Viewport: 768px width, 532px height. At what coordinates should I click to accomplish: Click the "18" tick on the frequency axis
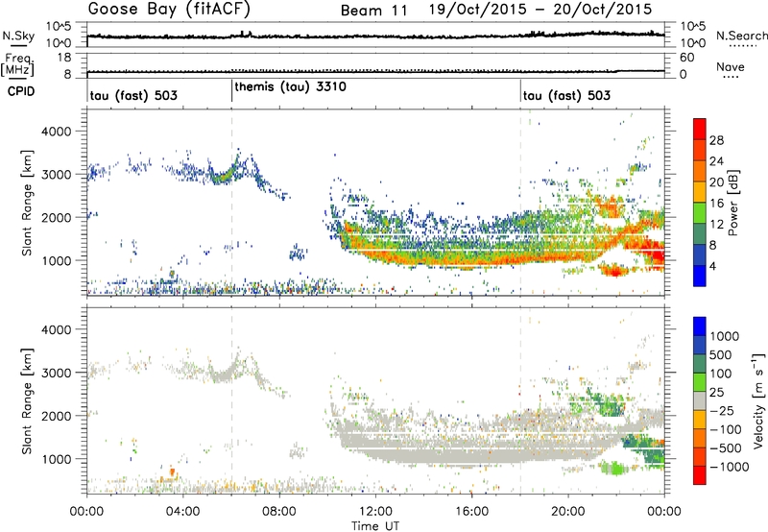coord(64,58)
